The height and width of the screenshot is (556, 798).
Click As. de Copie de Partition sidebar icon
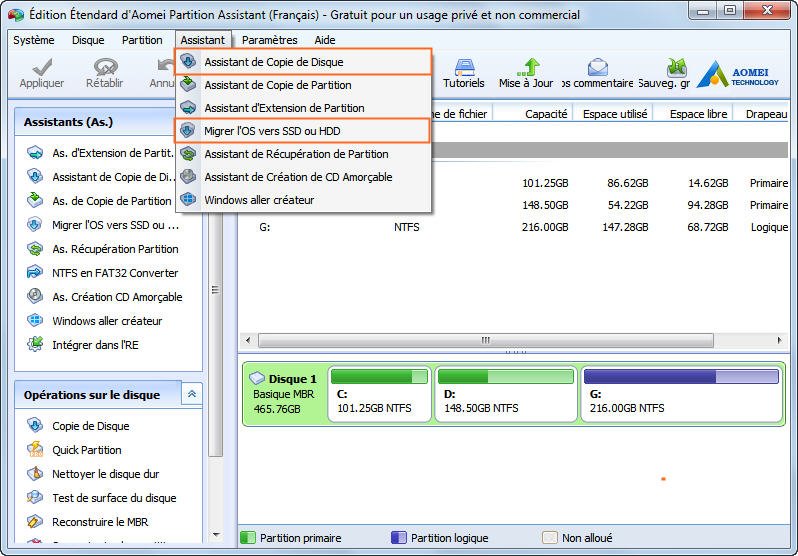35,201
